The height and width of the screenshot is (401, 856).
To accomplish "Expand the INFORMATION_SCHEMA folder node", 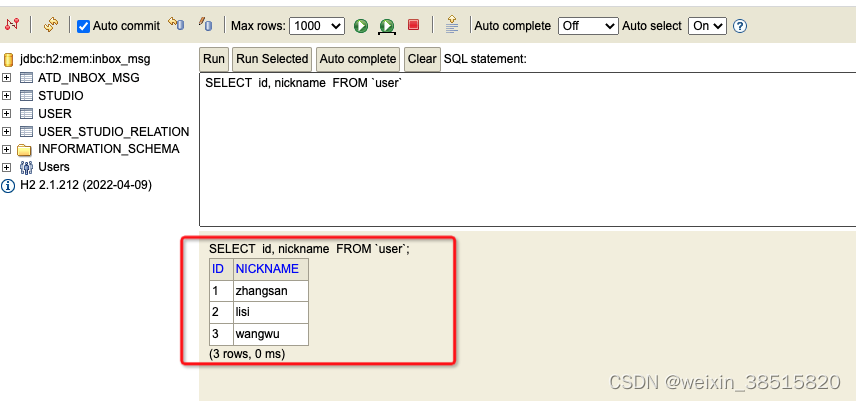I will pos(7,149).
